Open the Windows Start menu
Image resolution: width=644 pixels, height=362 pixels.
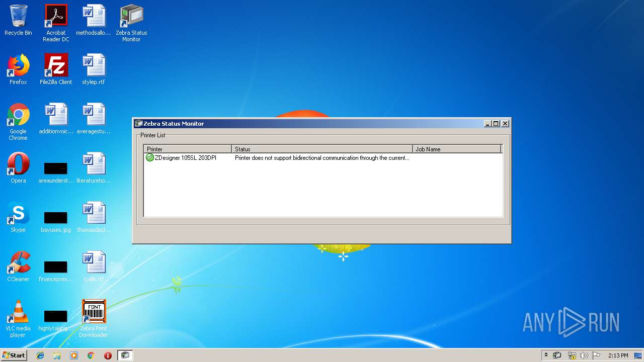(x=14, y=355)
